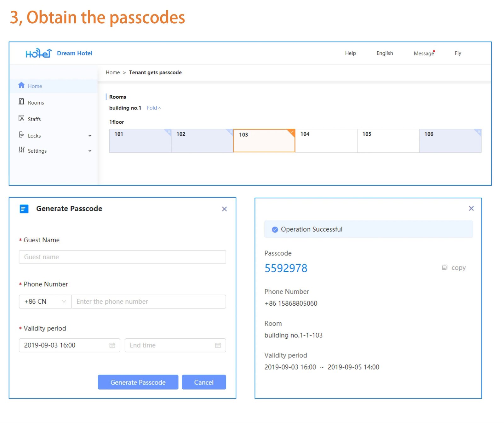The width and height of the screenshot is (504, 423).
Task: Open the +86 CN country code dropdown
Action: pos(45,302)
